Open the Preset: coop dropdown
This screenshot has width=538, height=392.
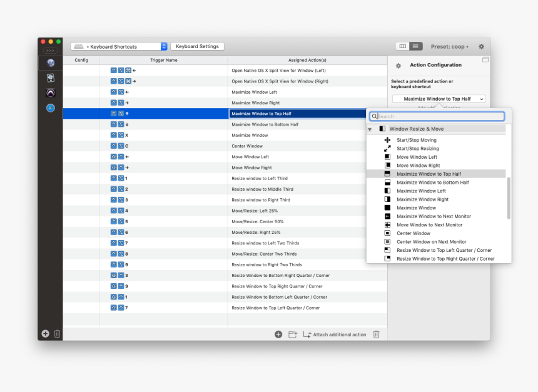click(449, 46)
